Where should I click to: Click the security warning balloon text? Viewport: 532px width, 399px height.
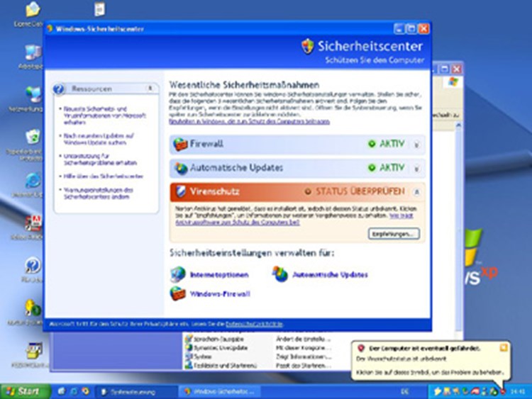pos(430,366)
